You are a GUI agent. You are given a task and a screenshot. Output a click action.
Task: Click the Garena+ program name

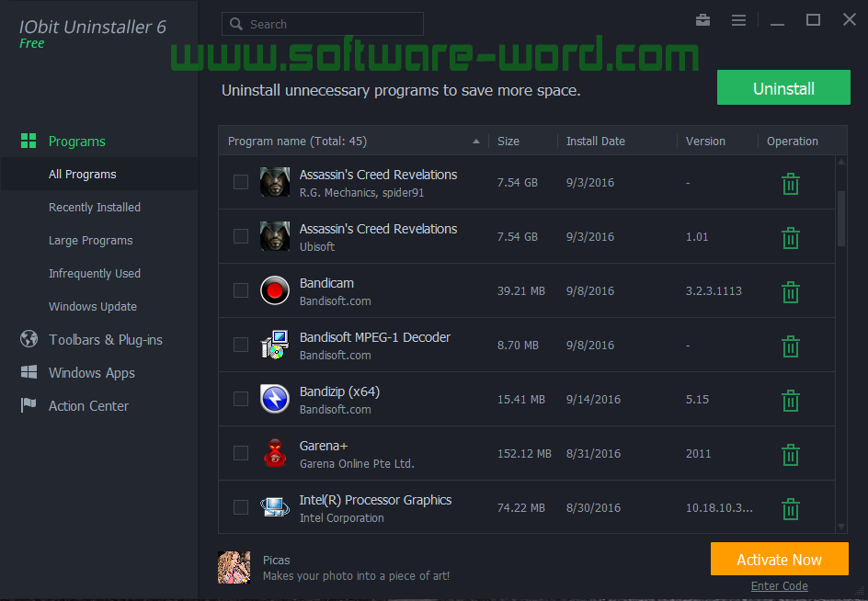tap(324, 446)
